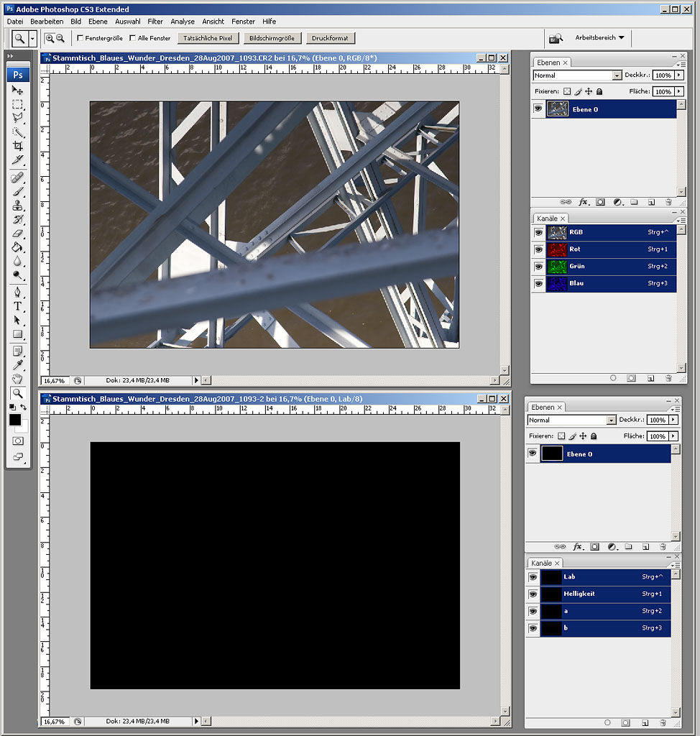Click the black foreground color swatch
The height and width of the screenshot is (736, 700).
tap(15, 420)
